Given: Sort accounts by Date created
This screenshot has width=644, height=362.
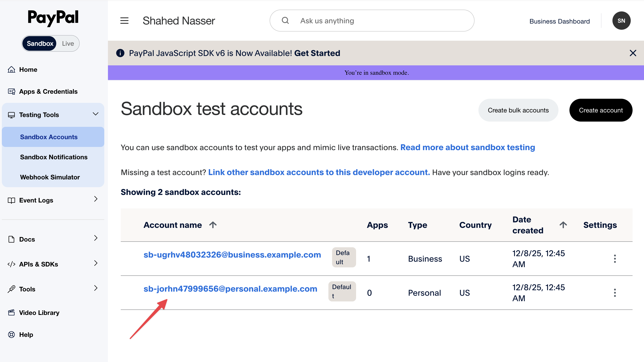Looking at the screenshot, I should pyautogui.click(x=528, y=225).
